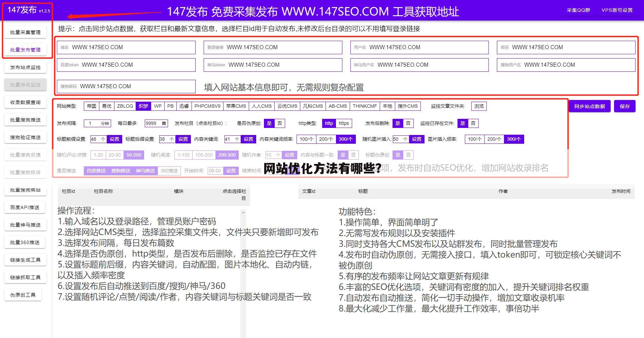Open VPS拨号设置
This screenshot has width=644, height=338.
pyautogui.click(x=617, y=10)
